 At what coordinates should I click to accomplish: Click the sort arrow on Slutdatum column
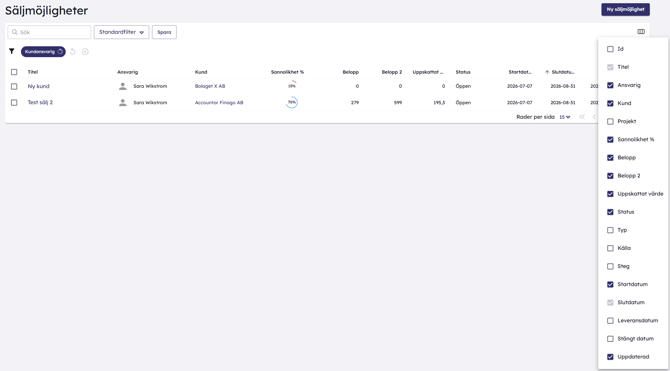[547, 72]
